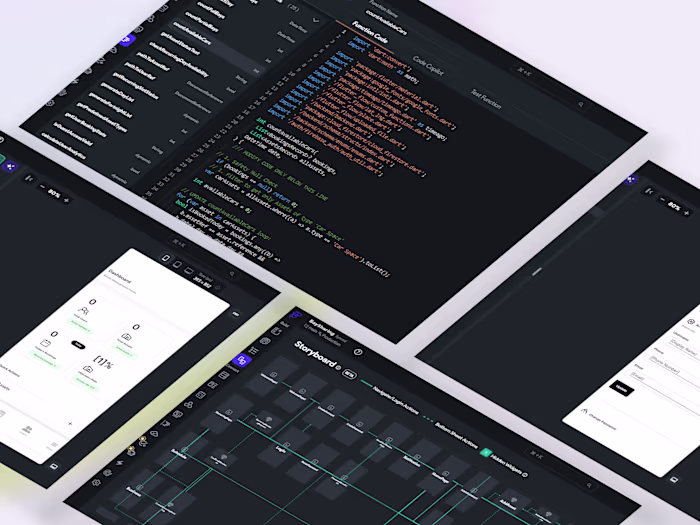Toggle the green Hidden Widgets checkbox

coord(486,452)
